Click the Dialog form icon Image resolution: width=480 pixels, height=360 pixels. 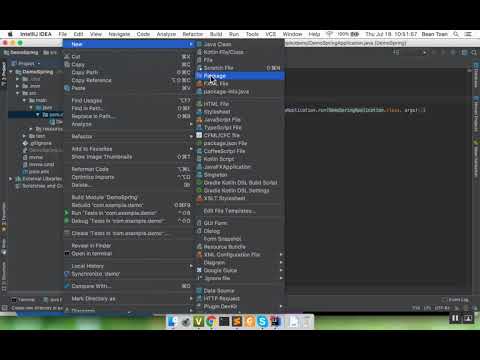click(199, 231)
